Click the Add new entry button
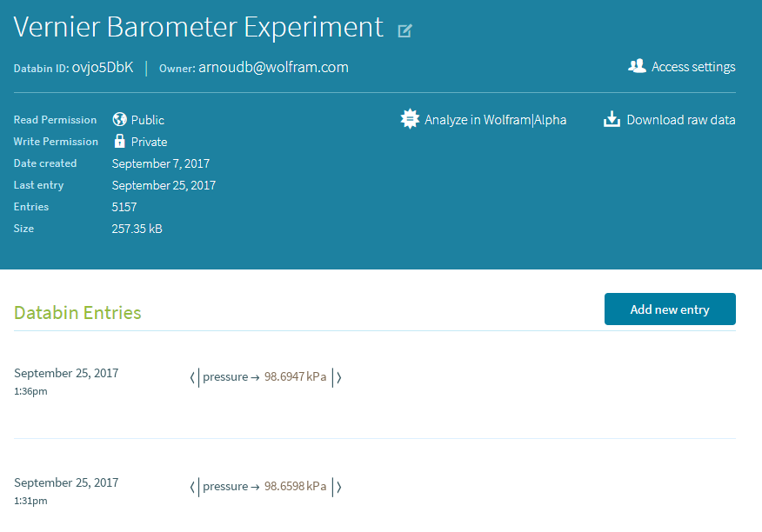The image size is (762, 532). point(670,309)
